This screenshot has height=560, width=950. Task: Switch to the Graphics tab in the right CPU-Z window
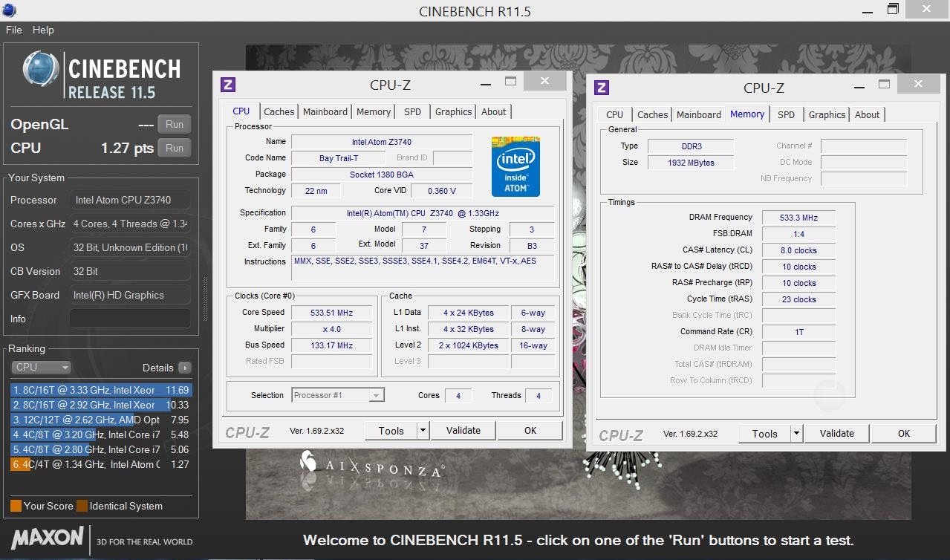tap(827, 114)
